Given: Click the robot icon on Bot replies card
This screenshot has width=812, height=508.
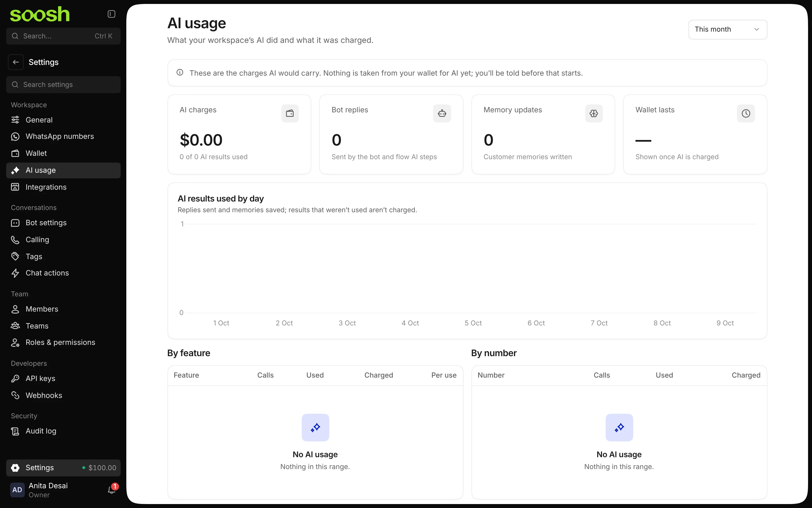Looking at the screenshot, I should coord(442,113).
